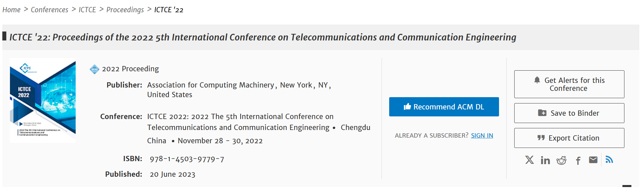
Task: Click Recommend ACM DL button
Action: click(x=444, y=107)
